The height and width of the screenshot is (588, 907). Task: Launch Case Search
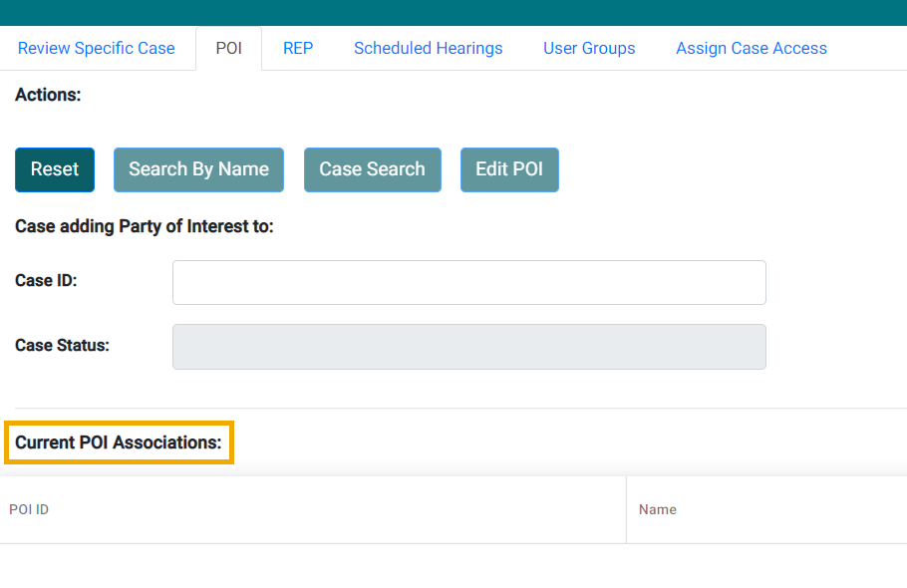click(x=372, y=169)
